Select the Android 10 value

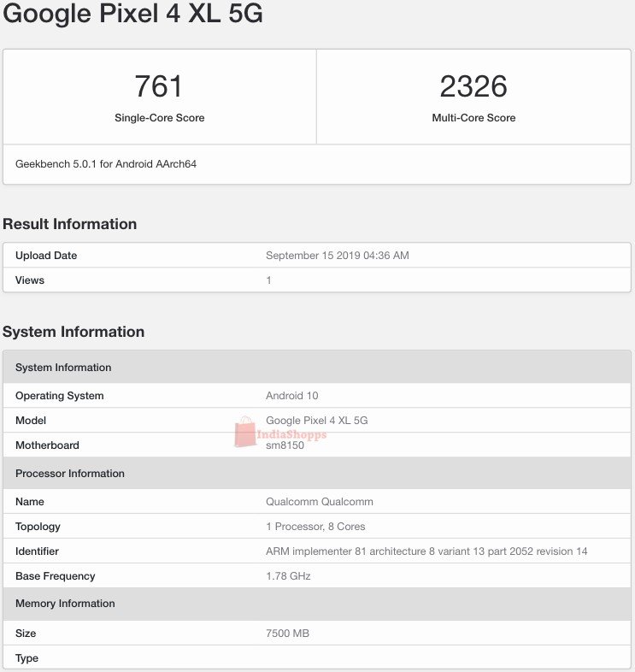tap(291, 396)
